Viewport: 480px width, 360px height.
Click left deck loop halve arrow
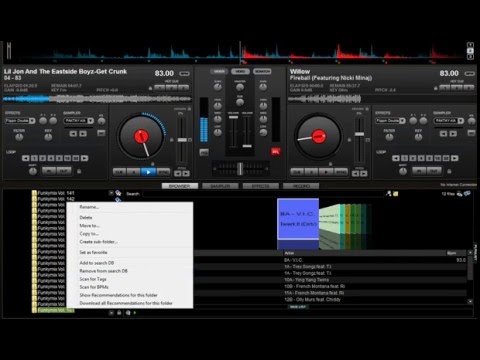point(25,158)
